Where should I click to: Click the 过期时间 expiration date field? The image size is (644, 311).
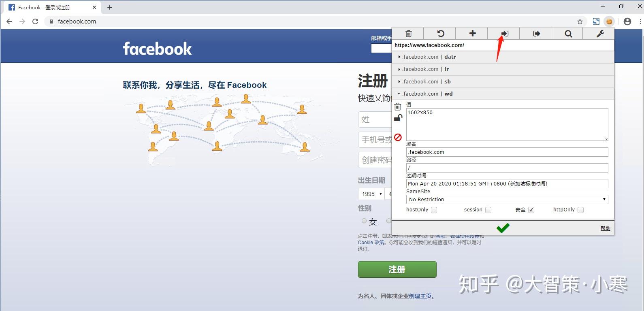click(507, 183)
